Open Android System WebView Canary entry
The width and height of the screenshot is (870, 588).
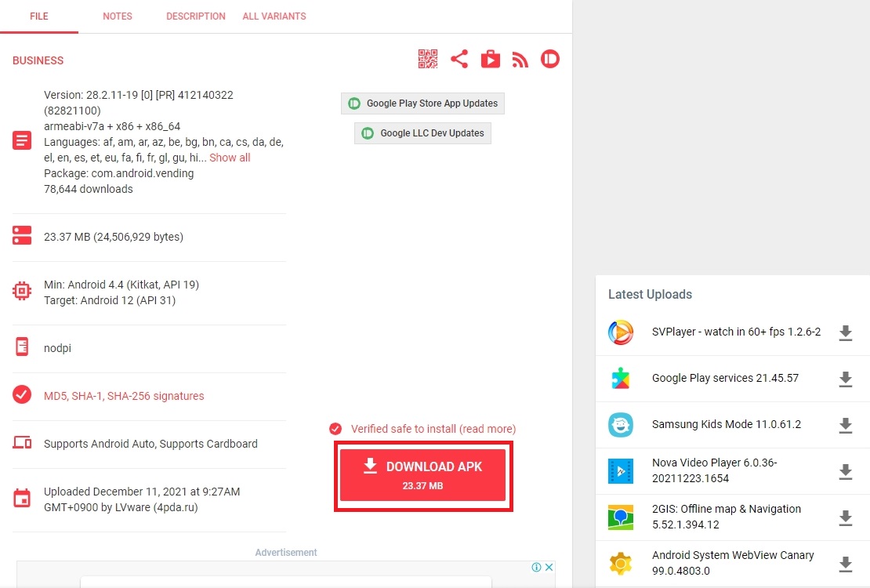733,562
